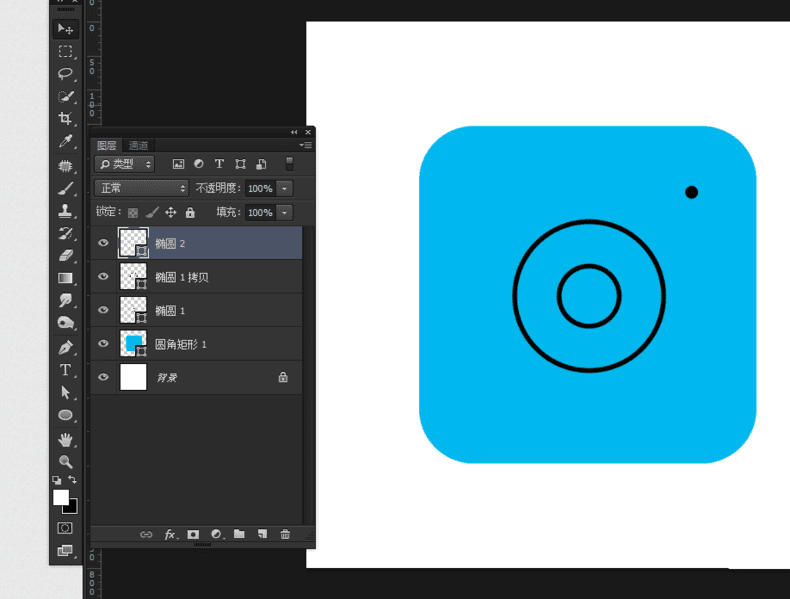Viewport: 790px width, 599px height.
Task: Select the 圆角矩形 1 layer thumbnail
Action: pyautogui.click(x=133, y=344)
